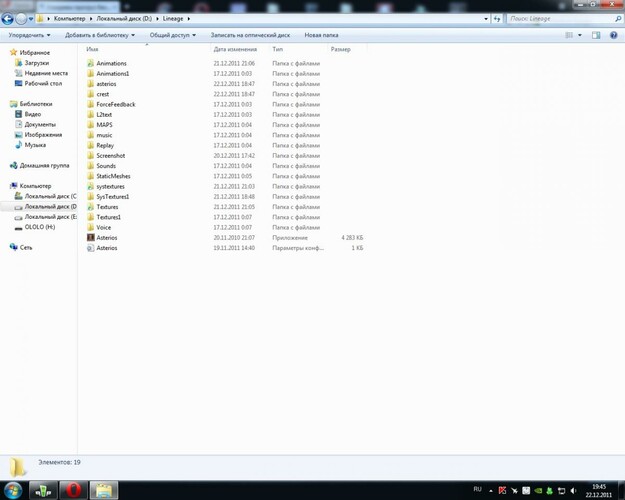Select the Screenshot folder icon

pyautogui.click(x=90, y=156)
